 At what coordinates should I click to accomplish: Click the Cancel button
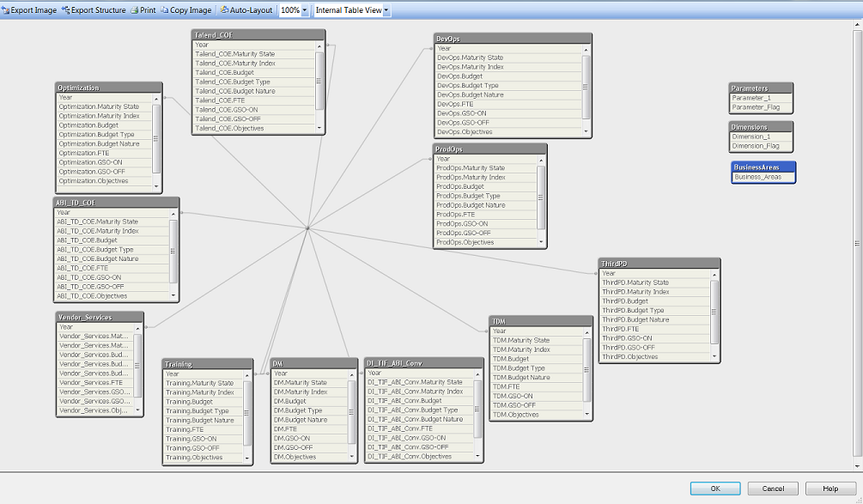coord(772,489)
